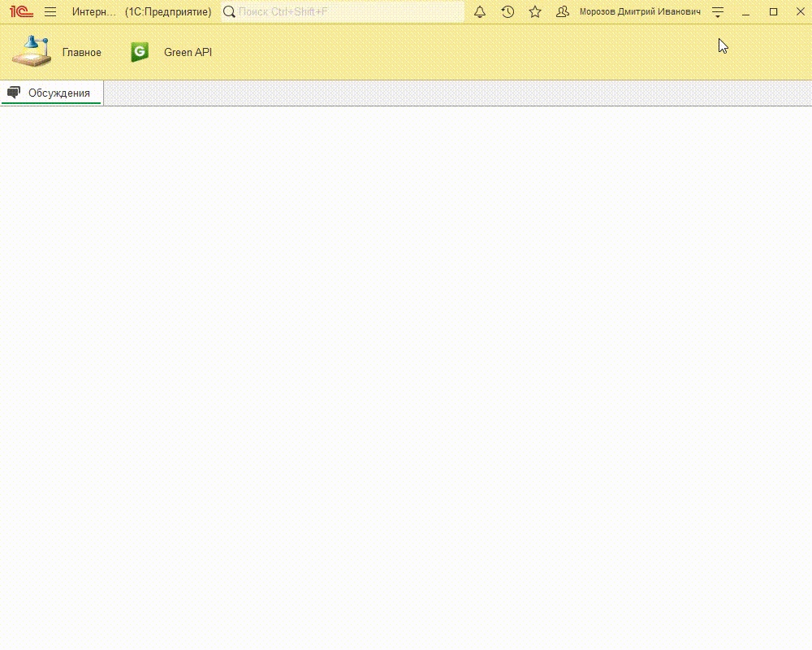Click the two-person collaboration icon

tap(563, 12)
